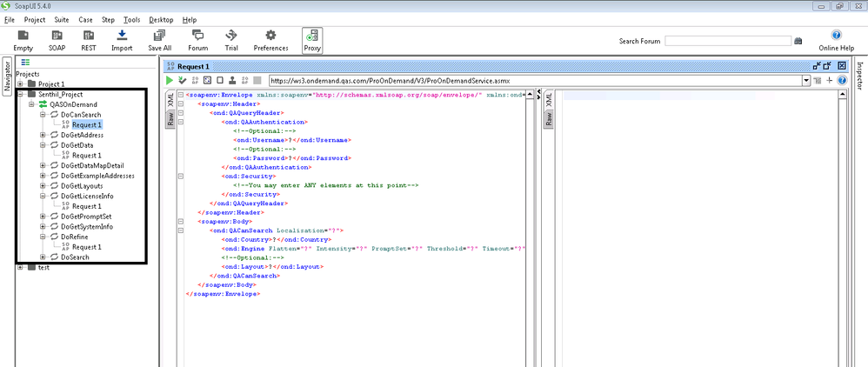Open the Suite menu
The height and width of the screenshot is (367, 868).
click(x=61, y=19)
